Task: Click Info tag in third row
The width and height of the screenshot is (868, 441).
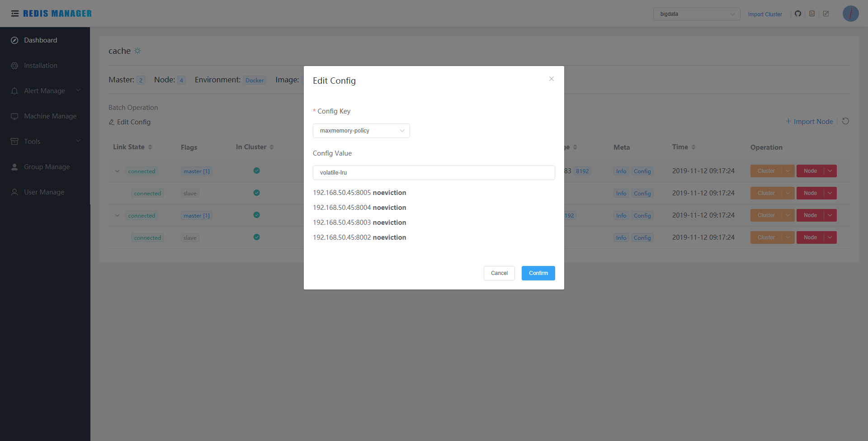Action: coord(621,216)
